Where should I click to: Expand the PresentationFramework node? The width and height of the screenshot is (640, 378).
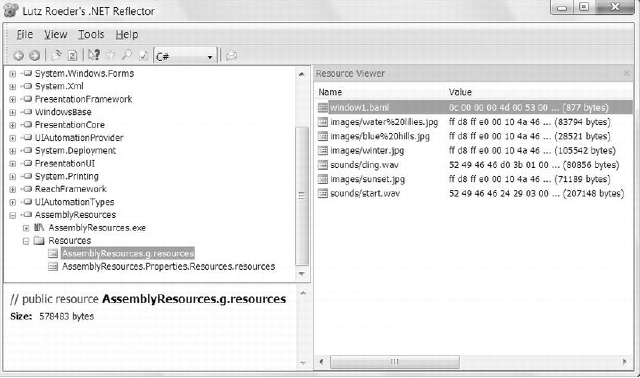click(x=13, y=100)
